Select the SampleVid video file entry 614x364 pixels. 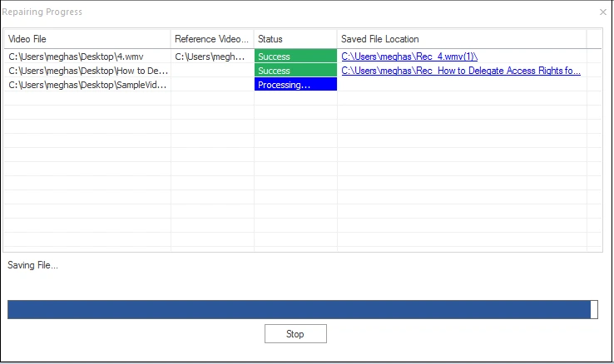click(87, 85)
